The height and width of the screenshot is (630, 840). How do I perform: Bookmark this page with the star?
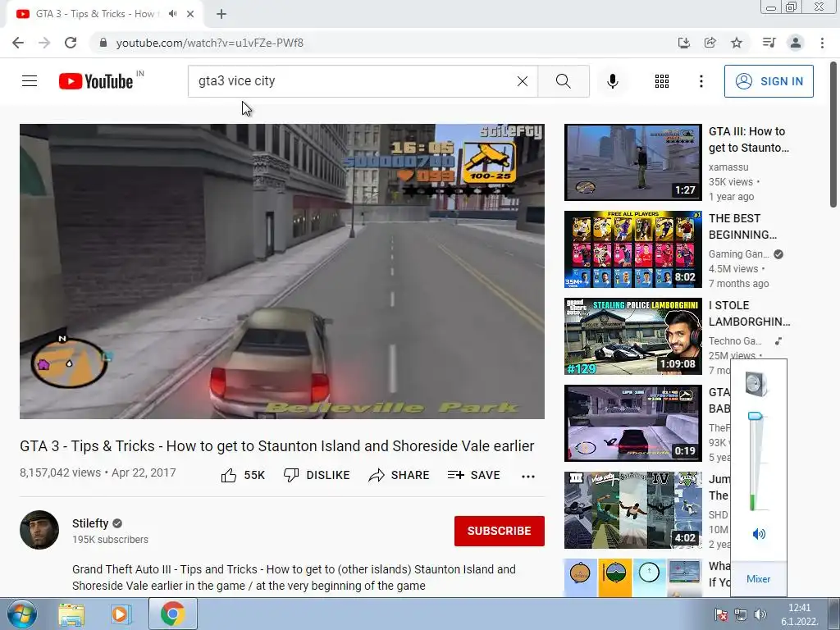coord(737,43)
